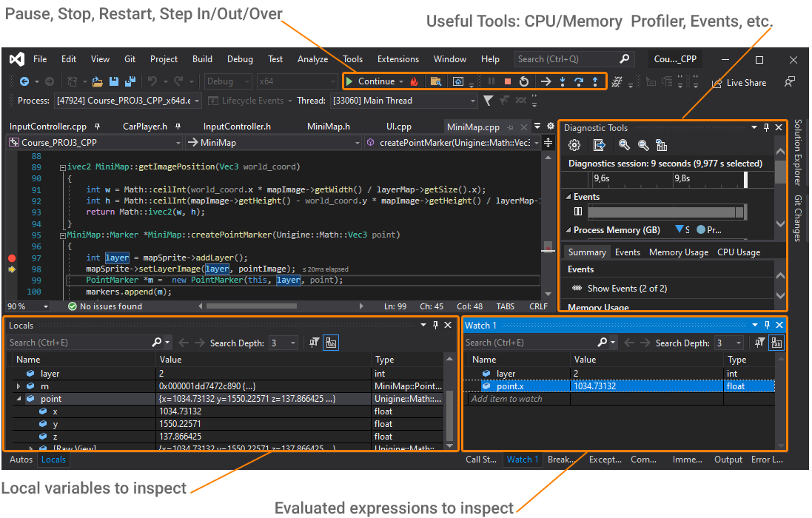Zoom out on the diagnostics timeline

point(643,145)
